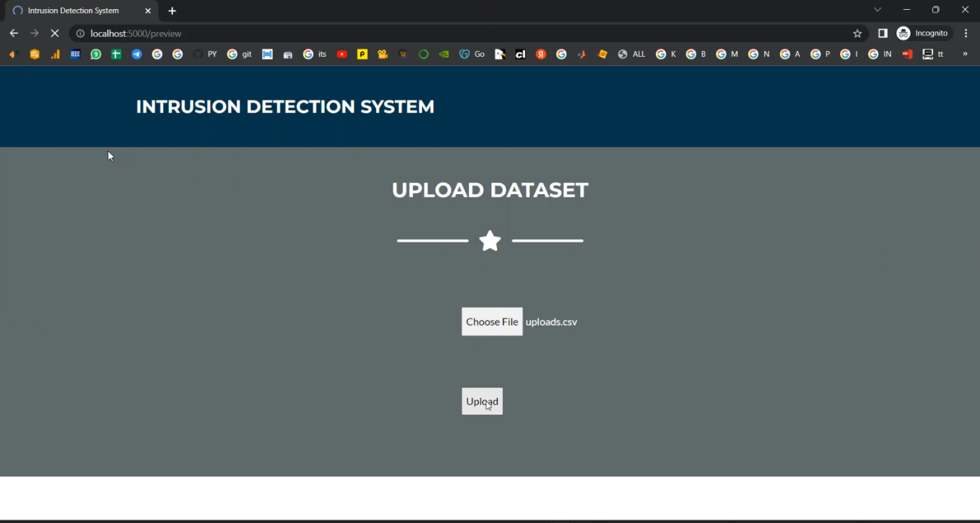Click the Incognito profile indicator
This screenshot has width=980, height=523.
[x=923, y=33]
